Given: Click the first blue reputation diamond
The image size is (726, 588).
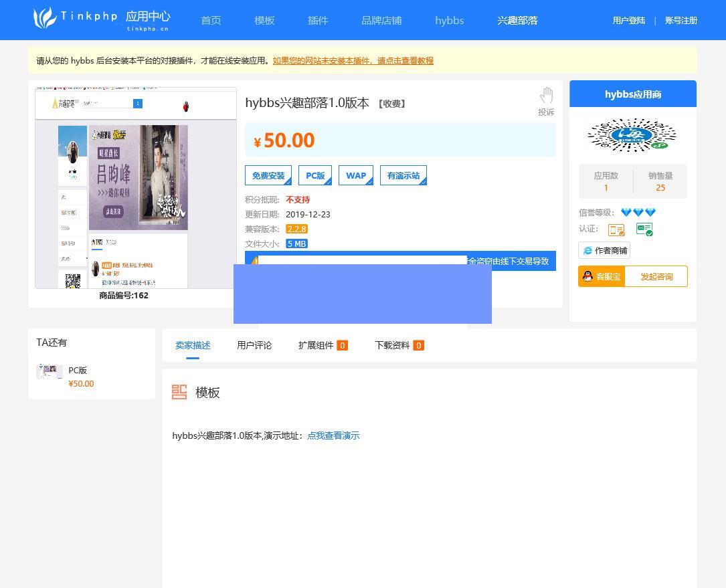Looking at the screenshot, I should pyautogui.click(x=626, y=212).
